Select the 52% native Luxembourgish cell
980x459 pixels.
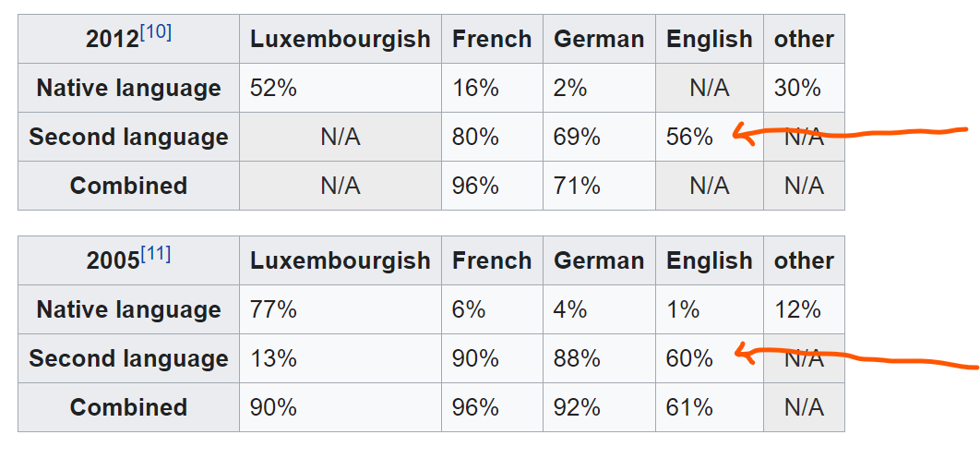tap(340, 88)
